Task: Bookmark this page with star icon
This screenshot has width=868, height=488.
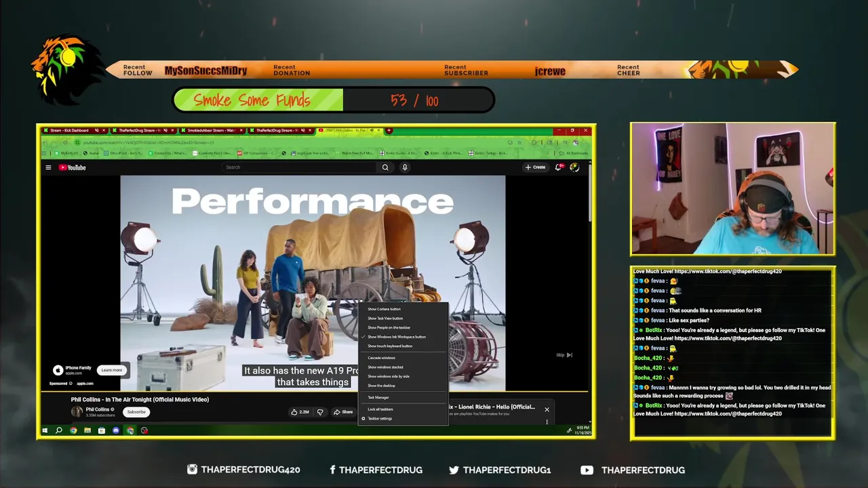Action: (x=519, y=142)
